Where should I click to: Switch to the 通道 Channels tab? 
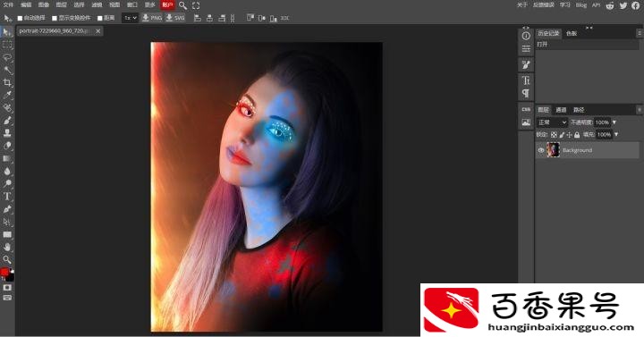pyautogui.click(x=561, y=110)
